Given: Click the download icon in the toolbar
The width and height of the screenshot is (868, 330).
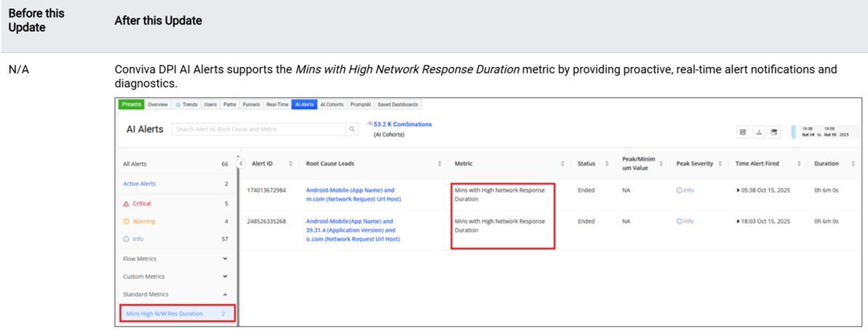Looking at the screenshot, I should [x=759, y=132].
